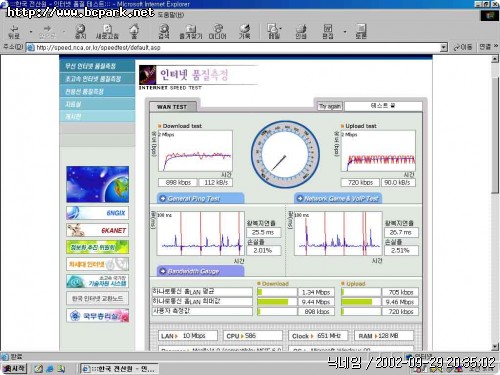The height and width of the screenshot is (375, 500).
Task: Click the Bandwidth Gauge header icon
Action: 163,271
